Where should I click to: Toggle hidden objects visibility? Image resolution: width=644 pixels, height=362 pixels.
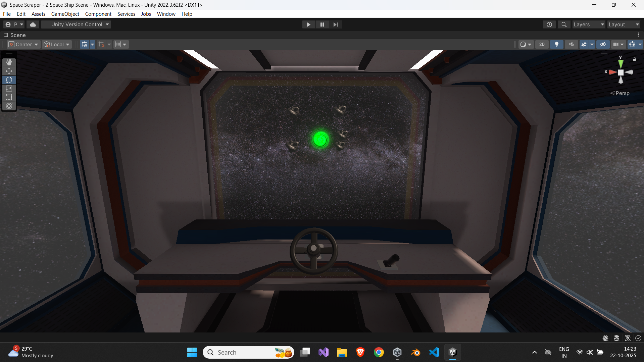pos(603,44)
